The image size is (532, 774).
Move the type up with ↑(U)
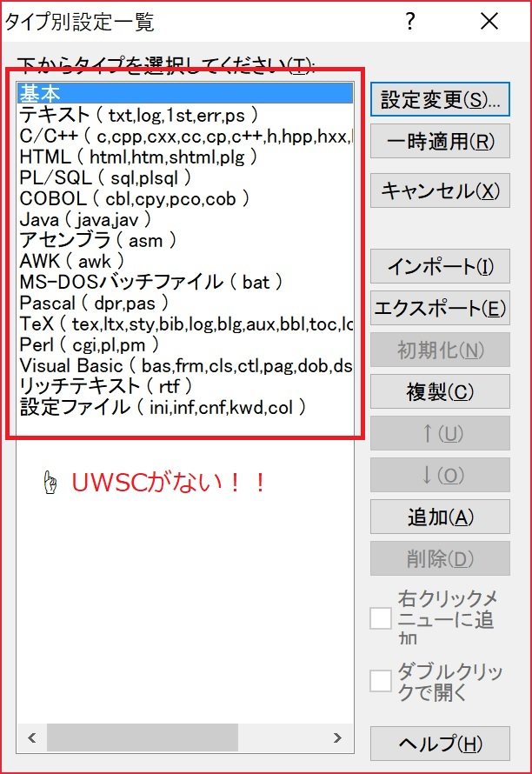[440, 433]
